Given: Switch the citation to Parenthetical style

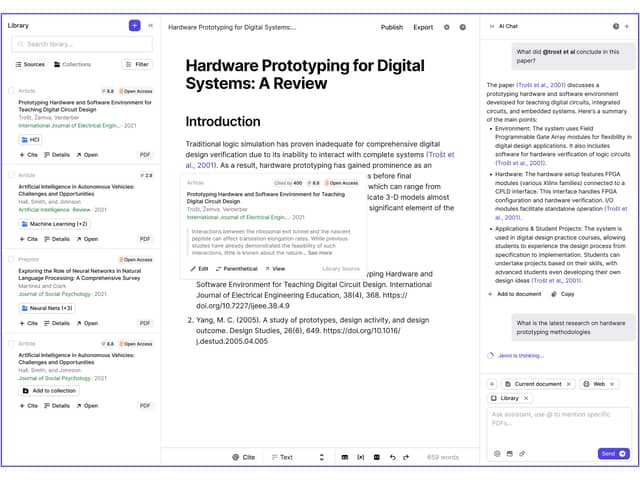Looking at the screenshot, I should (x=237, y=269).
